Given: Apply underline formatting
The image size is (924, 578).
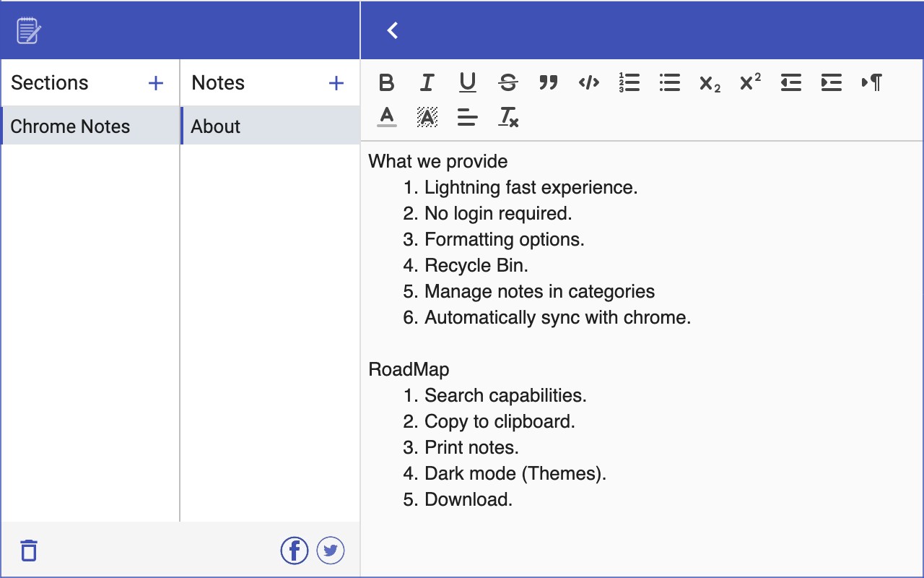Looking at the screenshot, I should click(x=468, y=83).
